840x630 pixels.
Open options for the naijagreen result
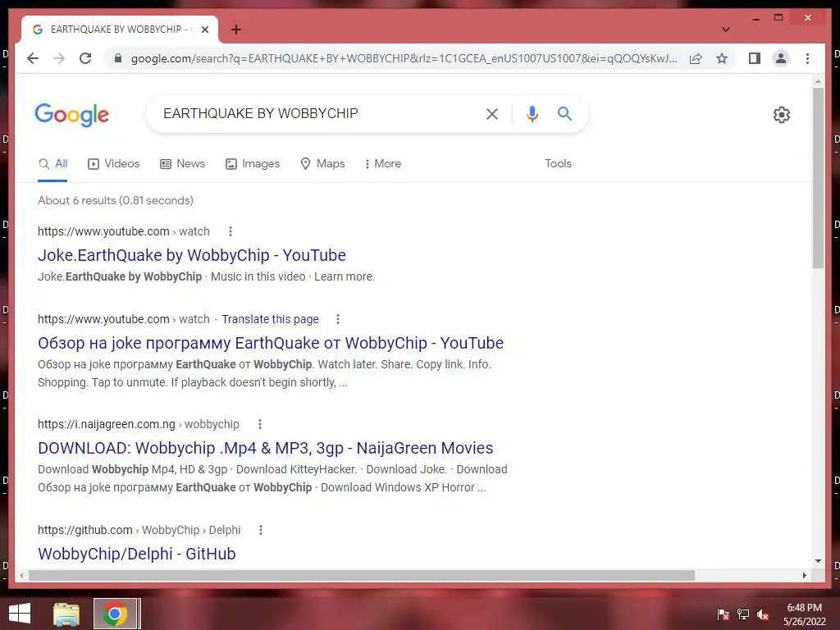[260, 424]
